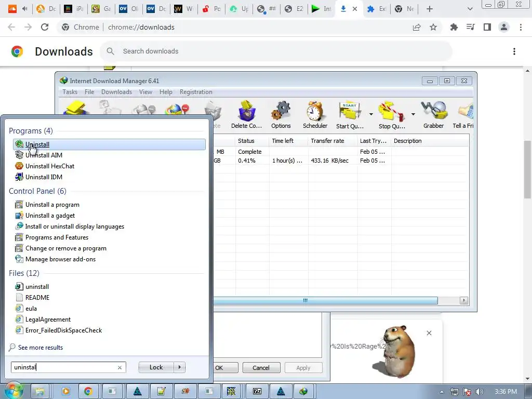Open the Registration menu in IDM
Viewport: 532px width, 399px height.
point(196,92)
